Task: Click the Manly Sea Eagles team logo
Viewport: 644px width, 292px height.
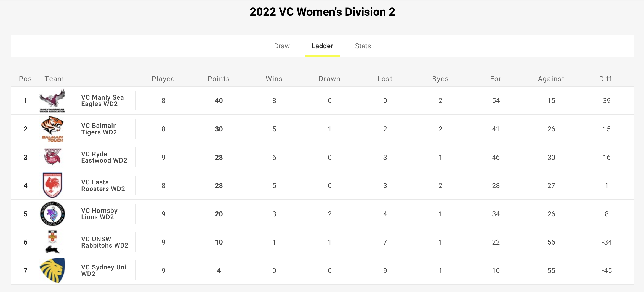Action: [52, 100]
